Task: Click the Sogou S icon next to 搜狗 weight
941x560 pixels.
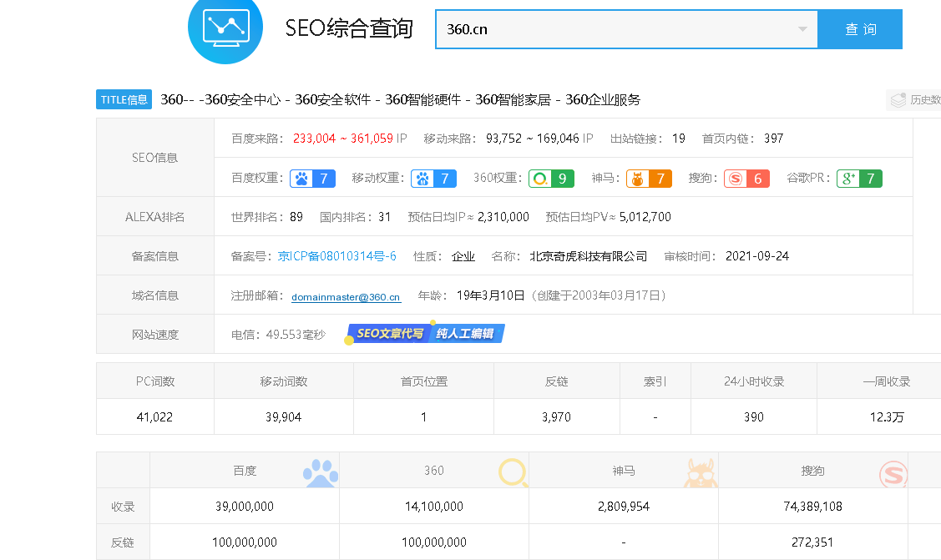Action: click(735, 179)
